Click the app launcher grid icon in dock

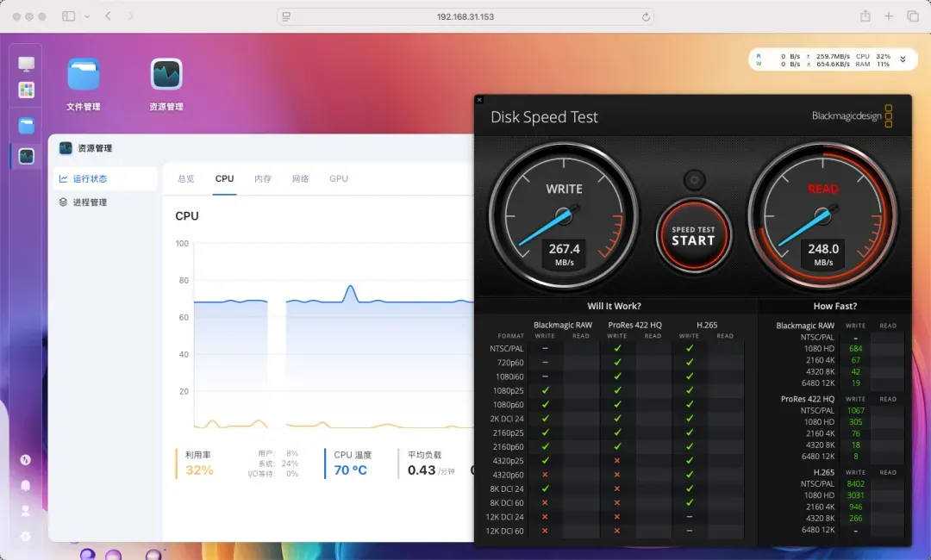(x=27, y=90)
